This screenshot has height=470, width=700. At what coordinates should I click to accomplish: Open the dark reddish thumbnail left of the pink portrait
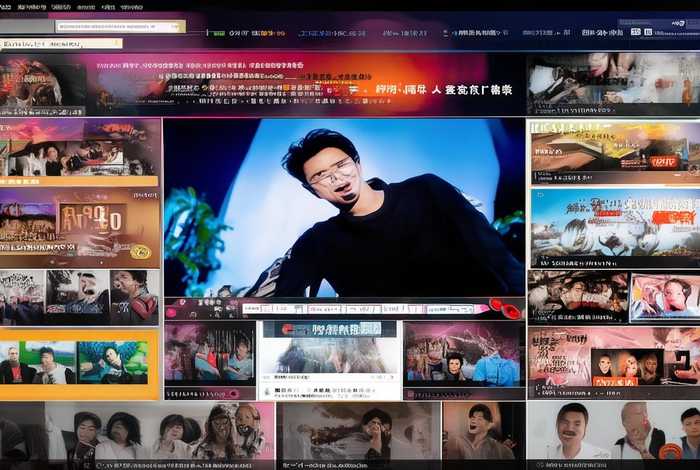coord(578,297)
